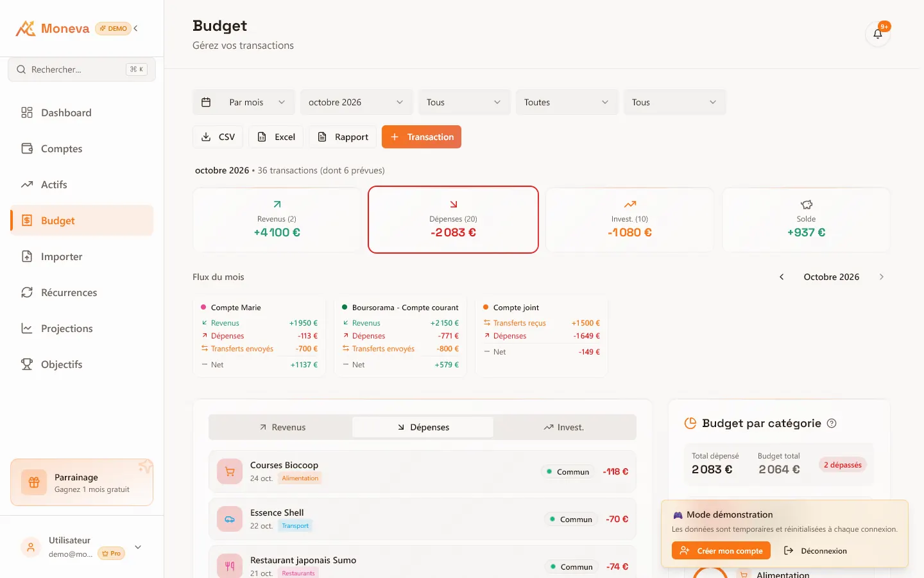Click the piggy bank Solde icon
Screen dimensions: 924x578
(x=807, y=204)
